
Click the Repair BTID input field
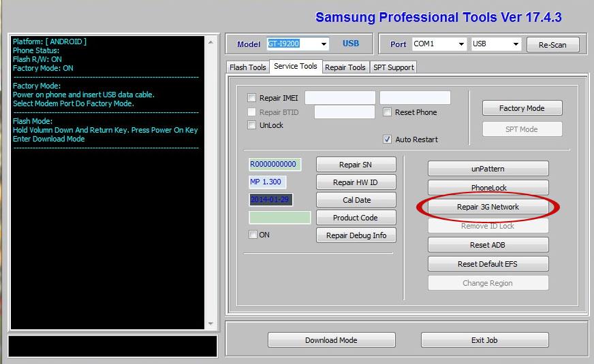(x=345, y=112)
